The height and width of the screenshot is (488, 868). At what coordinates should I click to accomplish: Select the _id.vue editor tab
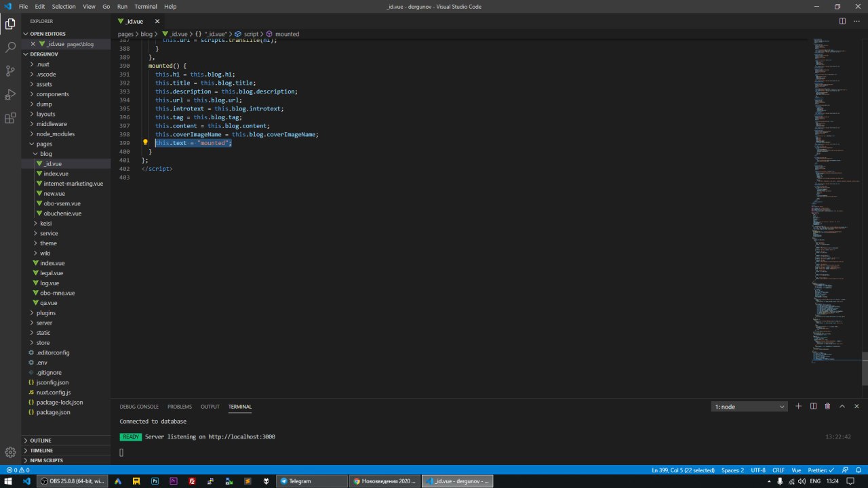point(138,22)
